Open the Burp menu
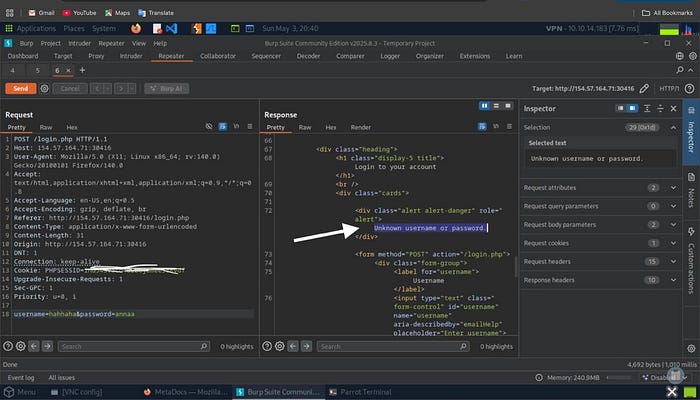The height and width of the screenshot is (400, 700). point(26,43)
